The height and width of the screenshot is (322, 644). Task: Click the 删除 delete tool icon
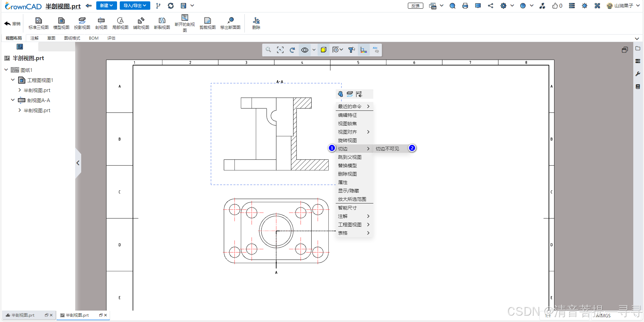coord(256,20)
